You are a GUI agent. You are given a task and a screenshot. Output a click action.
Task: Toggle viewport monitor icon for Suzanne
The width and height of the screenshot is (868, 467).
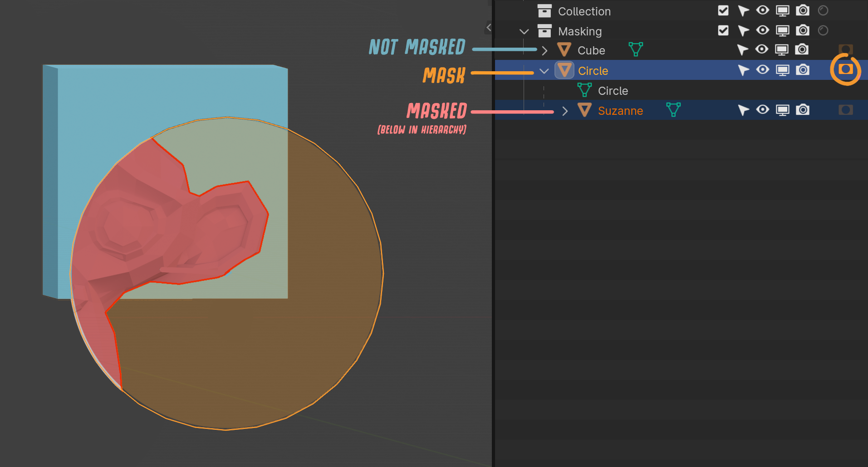click(x=783, y=110)
